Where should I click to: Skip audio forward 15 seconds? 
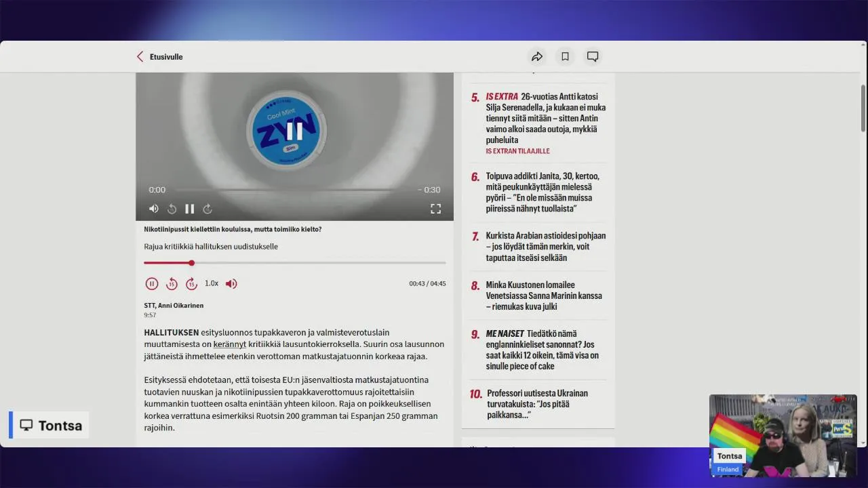coord(192,283)
